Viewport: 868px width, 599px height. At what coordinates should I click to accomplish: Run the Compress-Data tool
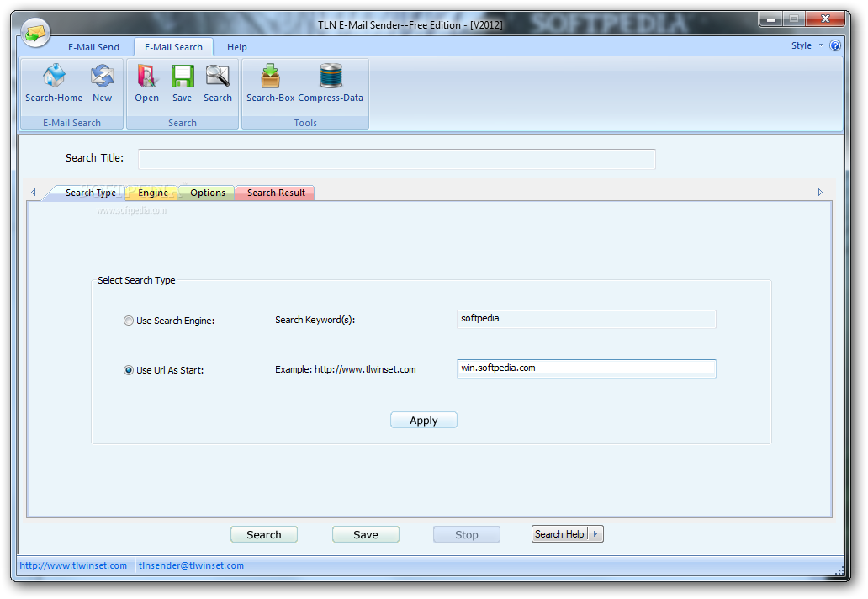(331, 83)
